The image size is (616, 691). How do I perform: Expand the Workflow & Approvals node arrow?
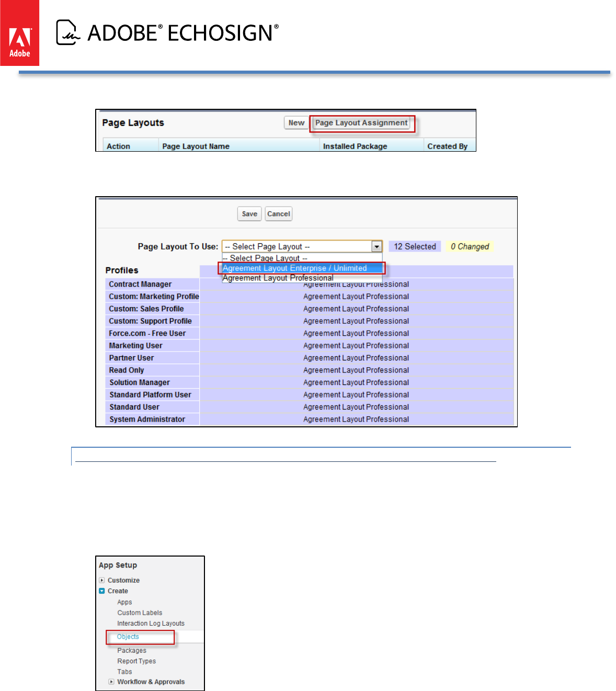coord(111,682)
